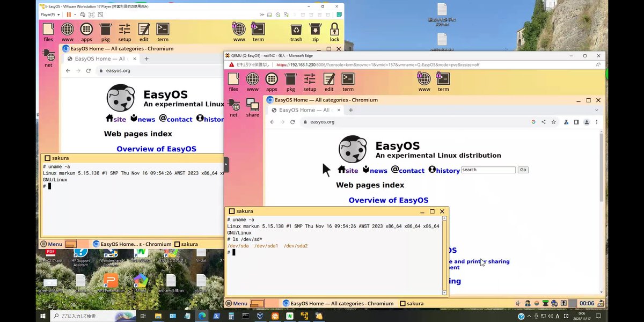Open new tab in VMware Chromium
This screenshot has height=322, width=644.
click(x=147, y=58)
